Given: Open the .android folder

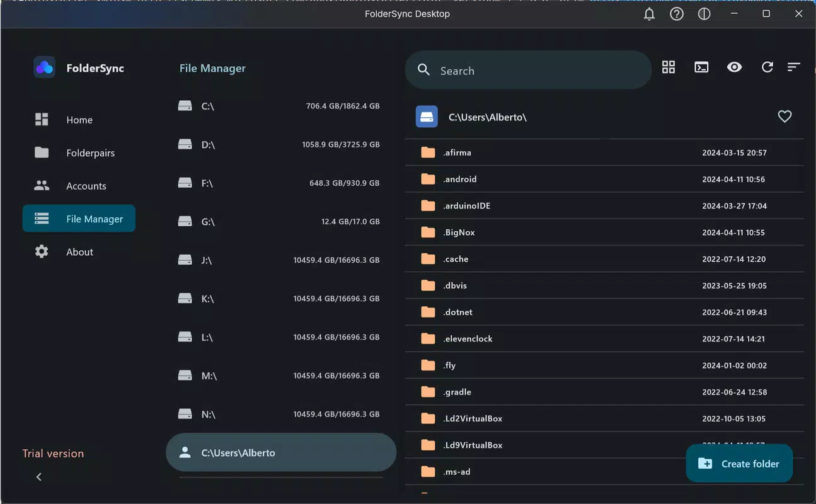Looking at the screenshot, I should coord(604,179).
